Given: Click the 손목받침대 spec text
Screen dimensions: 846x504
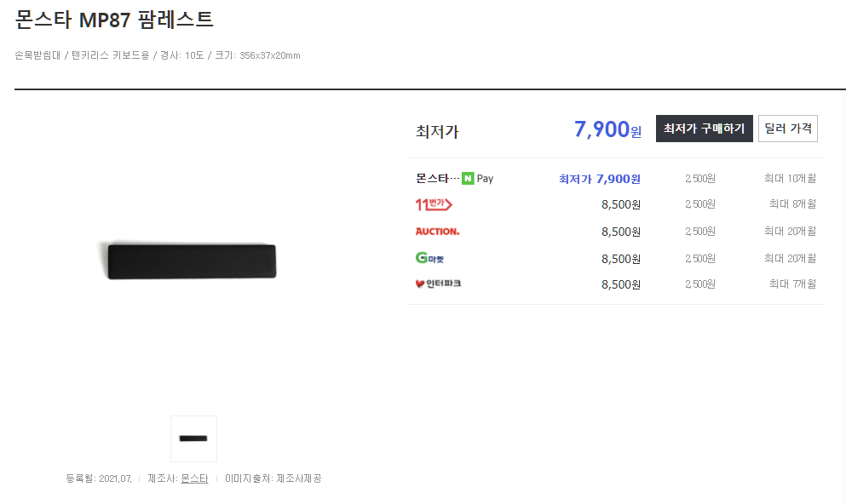Looking at the screenshot, I should tap(37, 55).
